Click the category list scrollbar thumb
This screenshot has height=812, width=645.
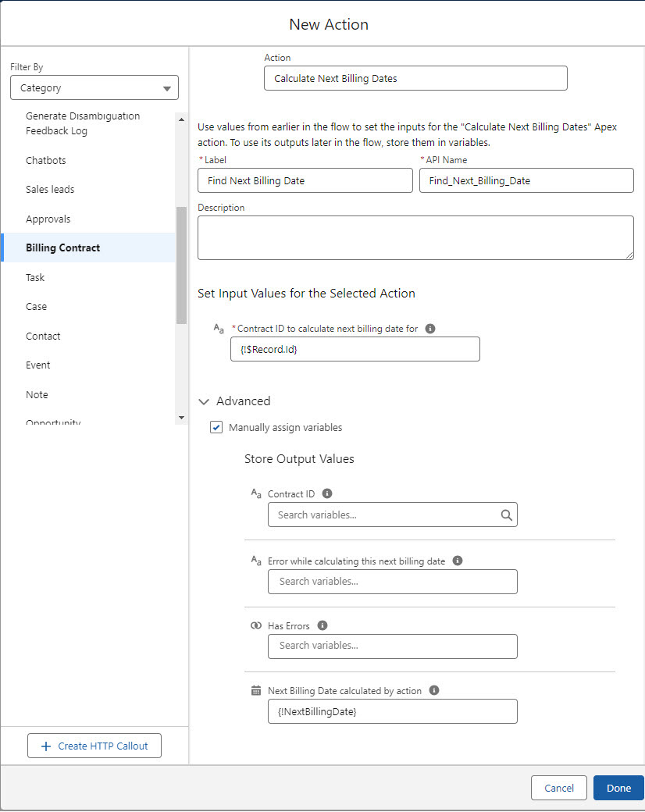coord(182,265)
